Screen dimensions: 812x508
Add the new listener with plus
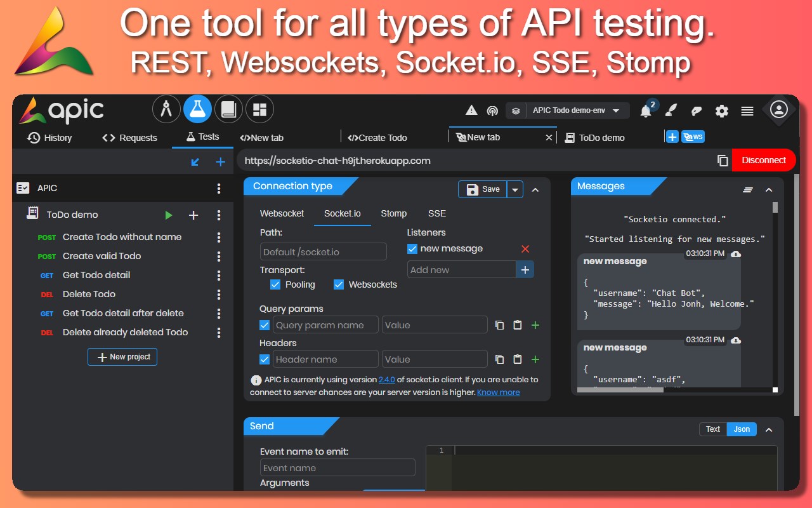[525, 270]
